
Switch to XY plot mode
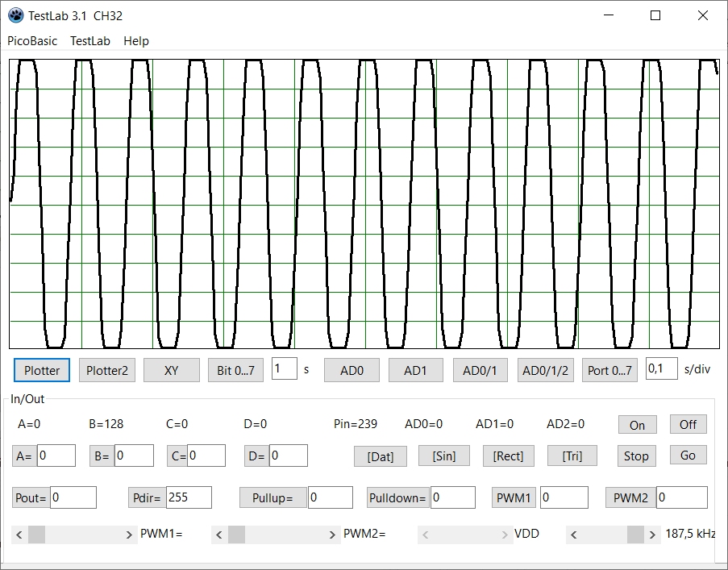(x=171, y=370)
